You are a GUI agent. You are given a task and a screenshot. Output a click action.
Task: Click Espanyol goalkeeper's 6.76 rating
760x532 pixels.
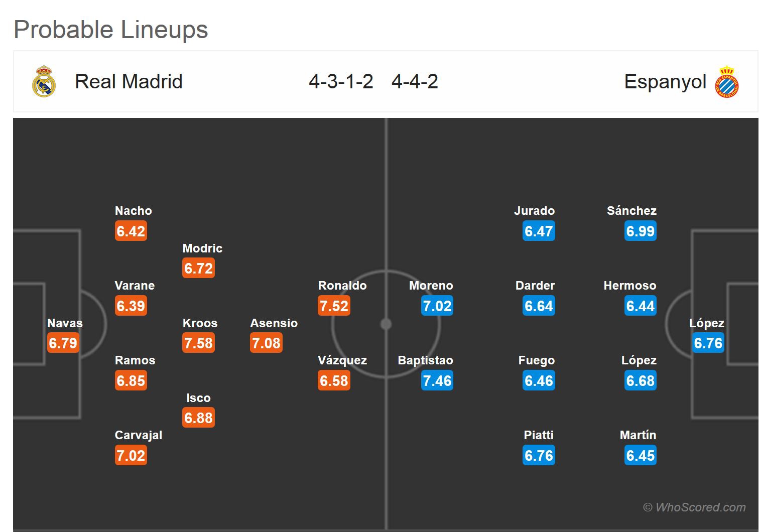(708, 343)
